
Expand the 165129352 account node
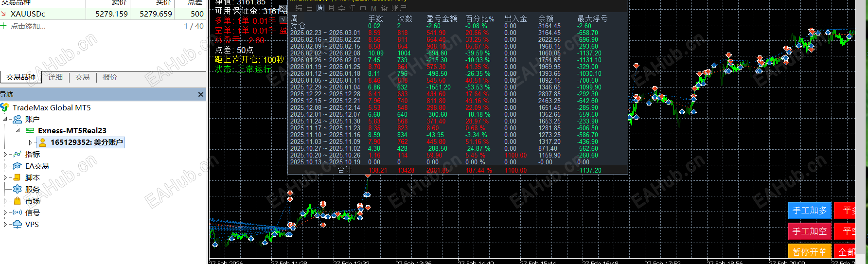click(30, 142)
